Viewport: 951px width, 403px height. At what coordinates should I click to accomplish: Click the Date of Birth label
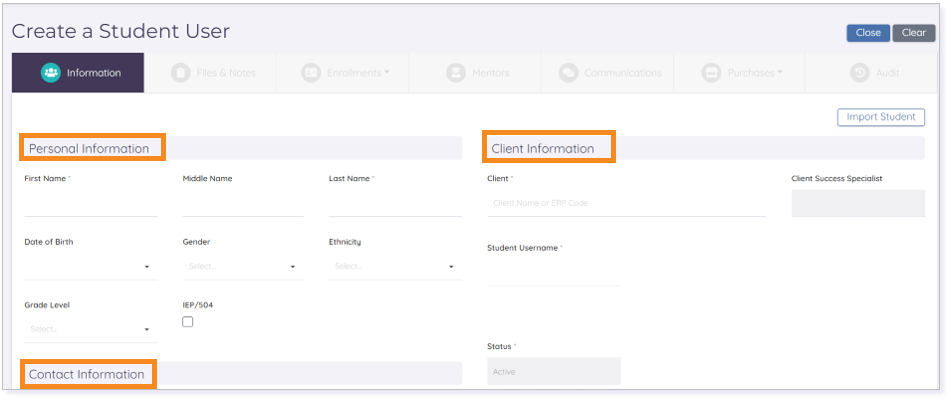pyautogui.click(x=49, y=242)
